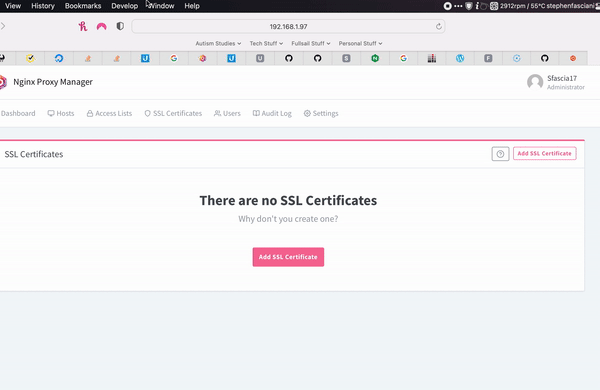Screen dimensions: 600x390
Task: Open the View menu
Action: [x=13, y=6]
